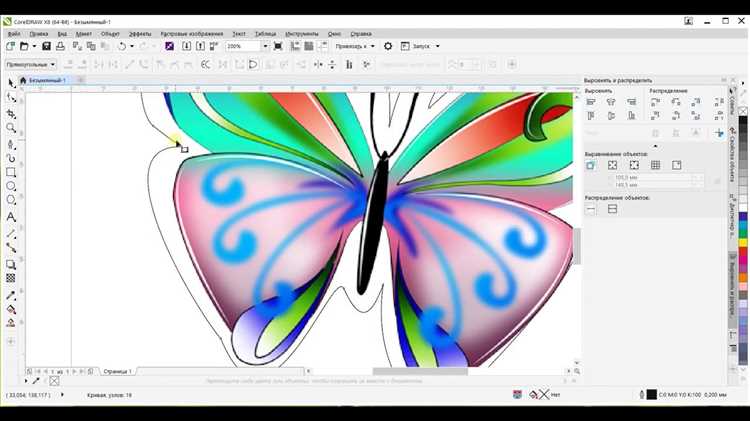Select the Ellipse tool
Viewport: 750px width, 421px height.
pos(11,186)
